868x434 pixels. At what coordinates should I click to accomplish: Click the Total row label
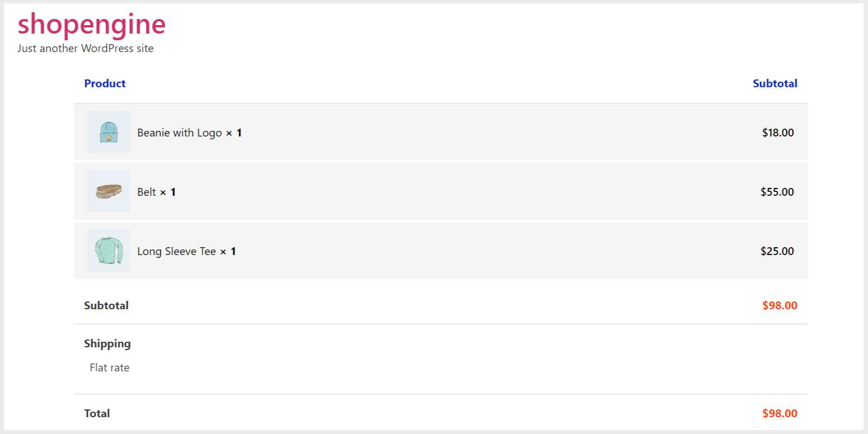tap(97, 413)
